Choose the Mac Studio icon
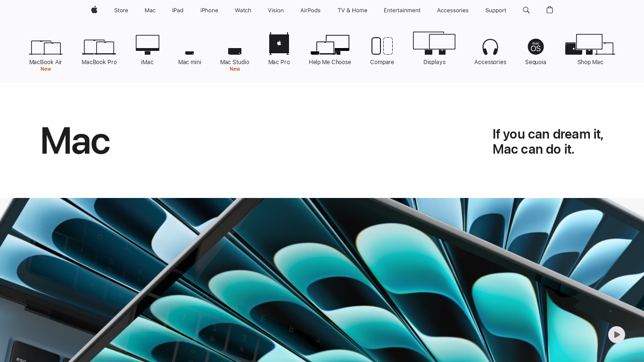 235,51
